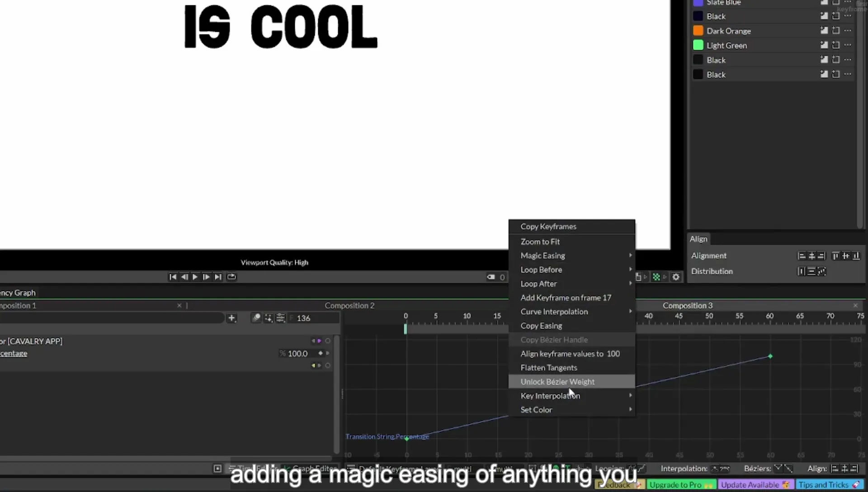Click the sliders filter icon beside frame field
The height and width of the screenshot is (492, 868).
280,318
